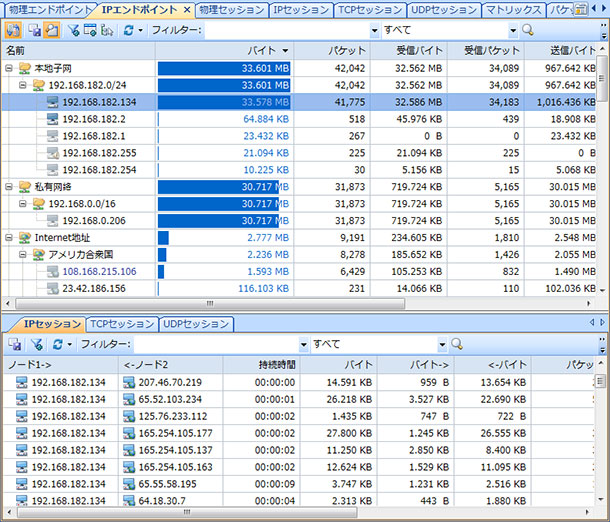This screenshot has width=610, height=522.
Task: Collapse the 192.168.0.0/16 subnet node
Action: (23, 203)
